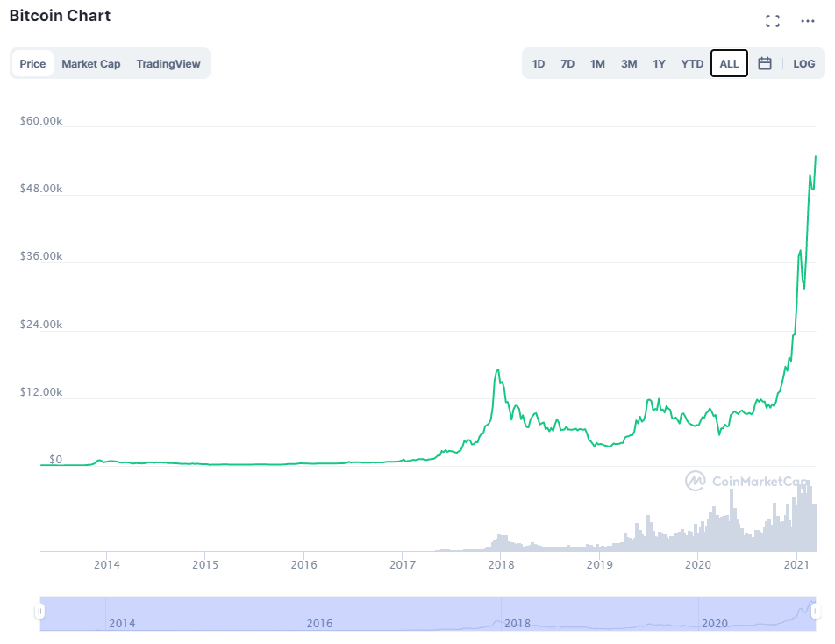The width and height of the screenshot is (835, 644).
Task: Open the calendar date range picker
Action: tap(765, 63)
